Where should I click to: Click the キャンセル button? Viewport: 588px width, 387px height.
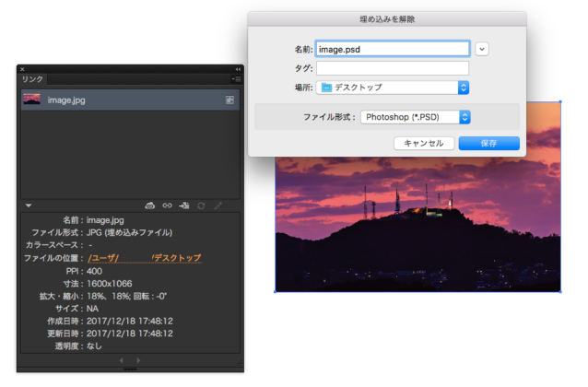[x=424, y=143]
